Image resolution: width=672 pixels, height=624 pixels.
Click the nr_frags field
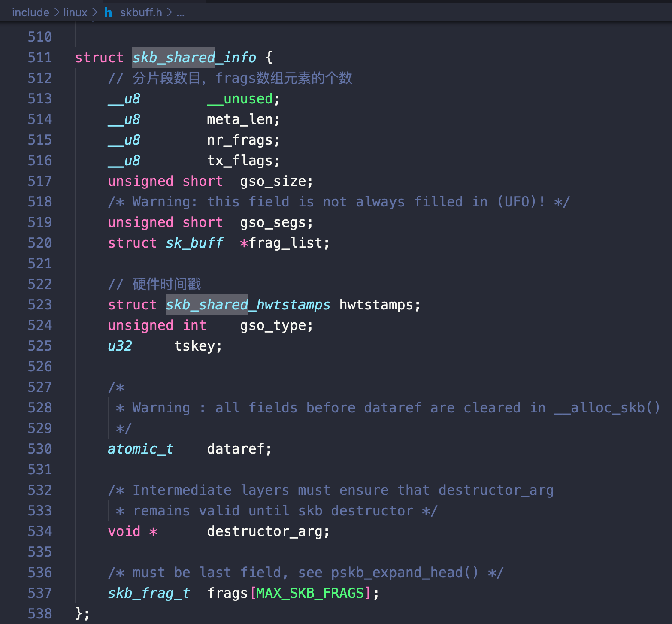click(240, 140)
